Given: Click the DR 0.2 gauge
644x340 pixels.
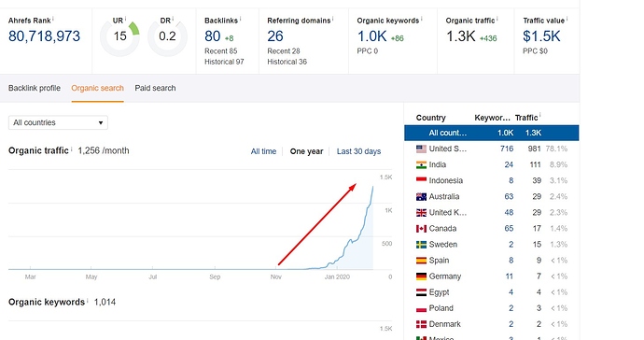Looking at the screenshot, I should click(167, 36).
